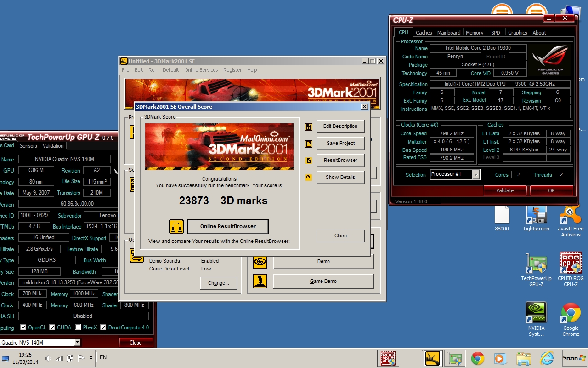The image size is (588, 368).
Task: Switch to the Validation tab in GPU-Z
Action: click(x=53, y=146)
